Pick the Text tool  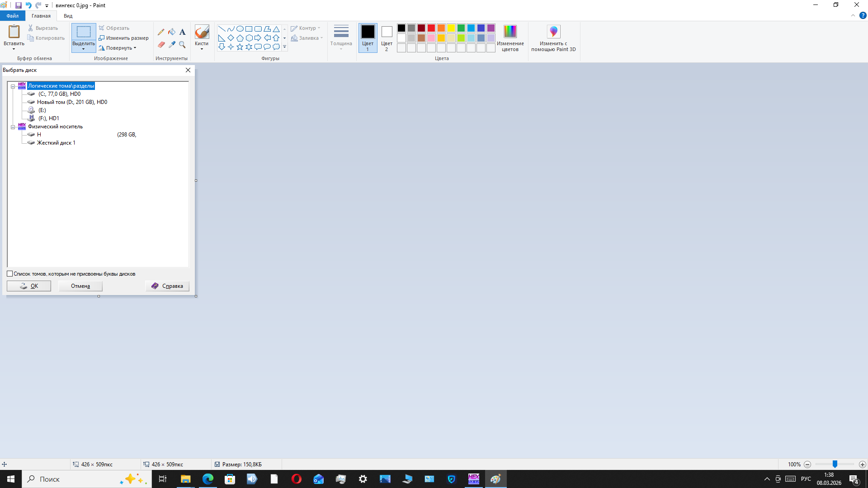[x=182, y=32]
